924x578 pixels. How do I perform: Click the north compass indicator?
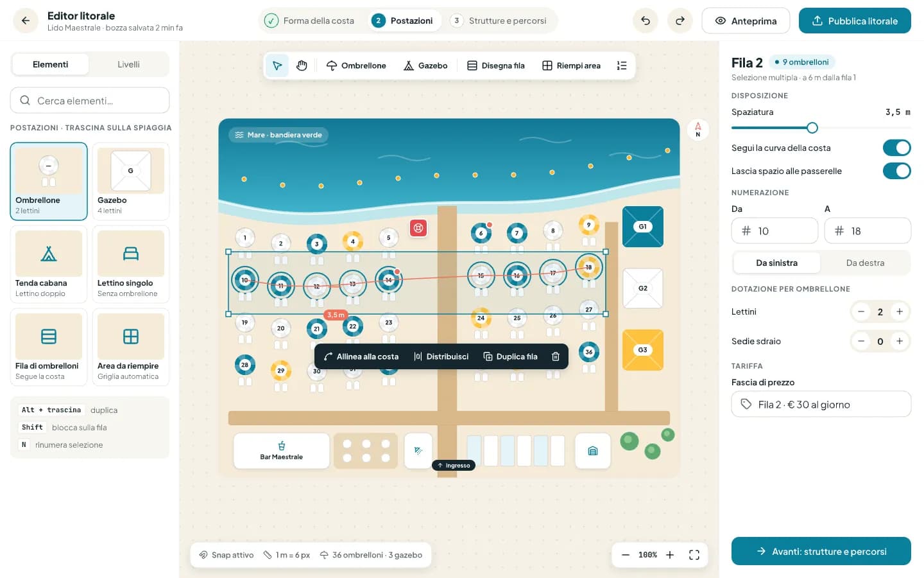click(698, 129)
